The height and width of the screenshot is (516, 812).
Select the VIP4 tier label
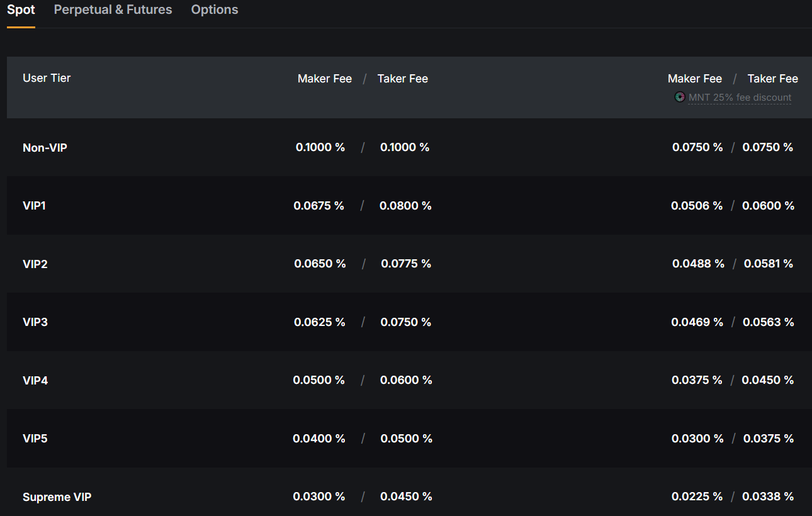(35, 381)
